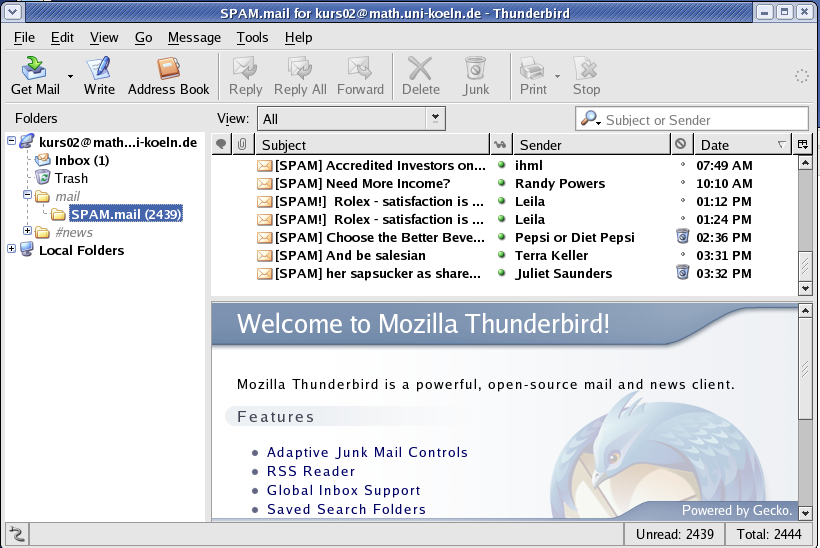
Task: Click message list scrollbar up arrow
Action: point(805,163)
